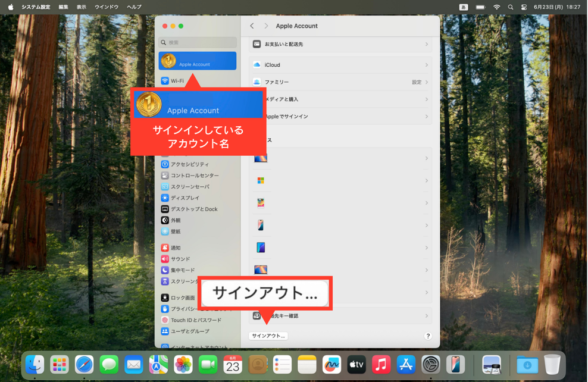Open Apple TV from the Dock

pos(356,364)
